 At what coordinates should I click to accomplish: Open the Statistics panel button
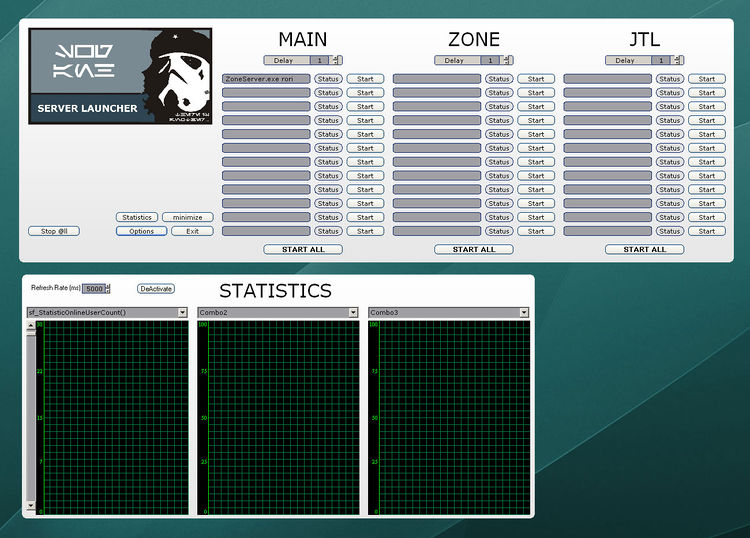pos(137,217)
